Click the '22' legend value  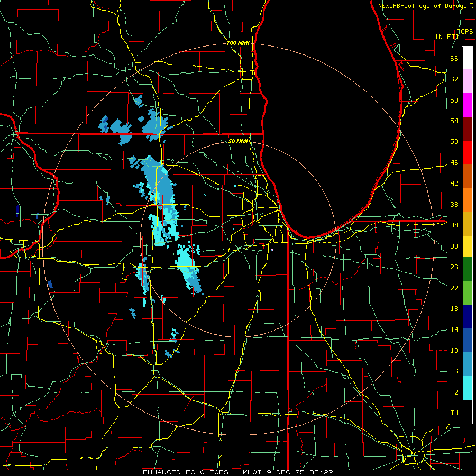(x=454, y=288)
